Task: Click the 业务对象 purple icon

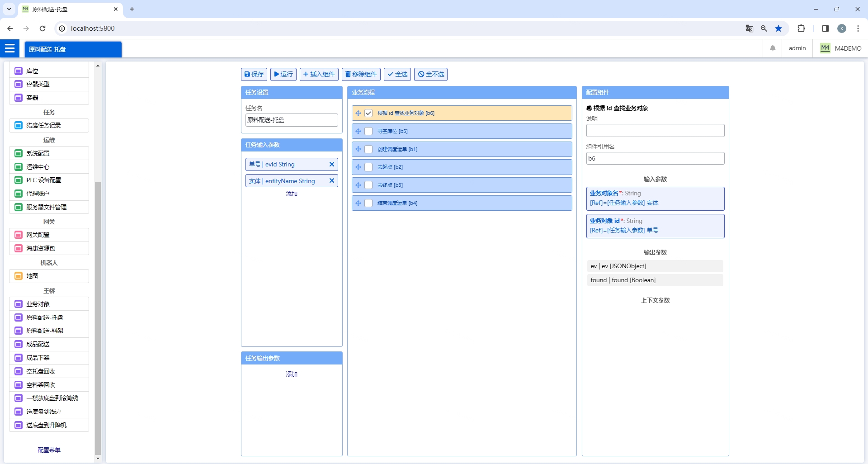Action: (x=19, y=304)
